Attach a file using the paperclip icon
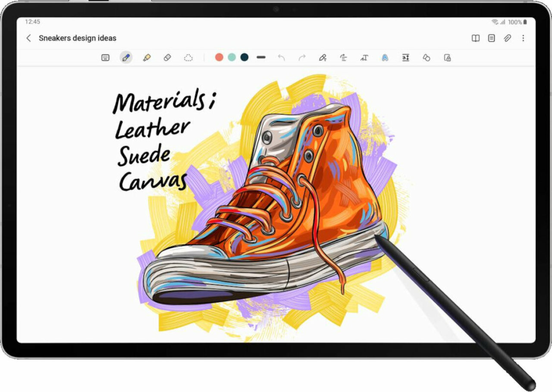The width and height of the screenshot is (552, 392). point(507,38)
